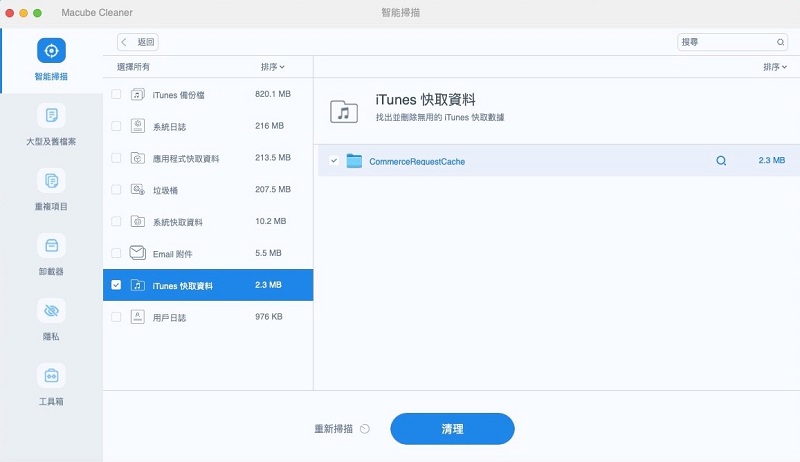Select the Email 附件 row label
This screenshot has height=462, width=800.
coord(172,254)
